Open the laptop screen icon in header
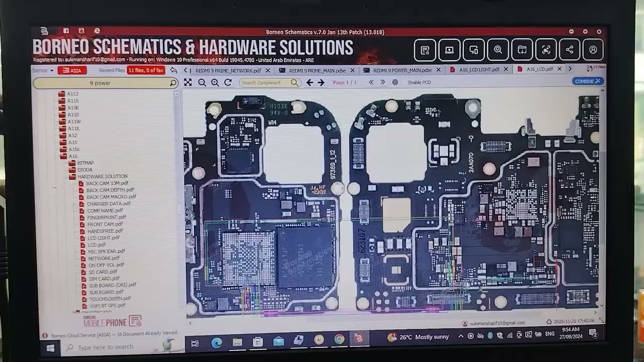 449,50
